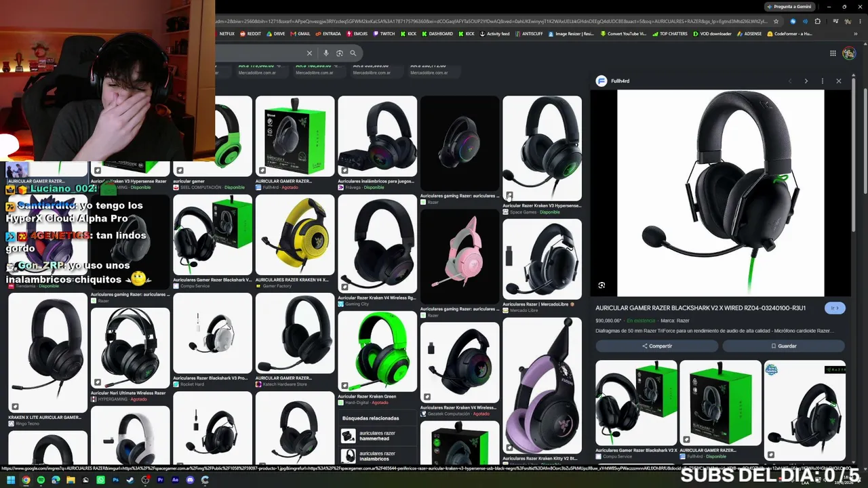Open the Chrome extensions puzzle menu
The image size is (868, 488).
point(818,21)
